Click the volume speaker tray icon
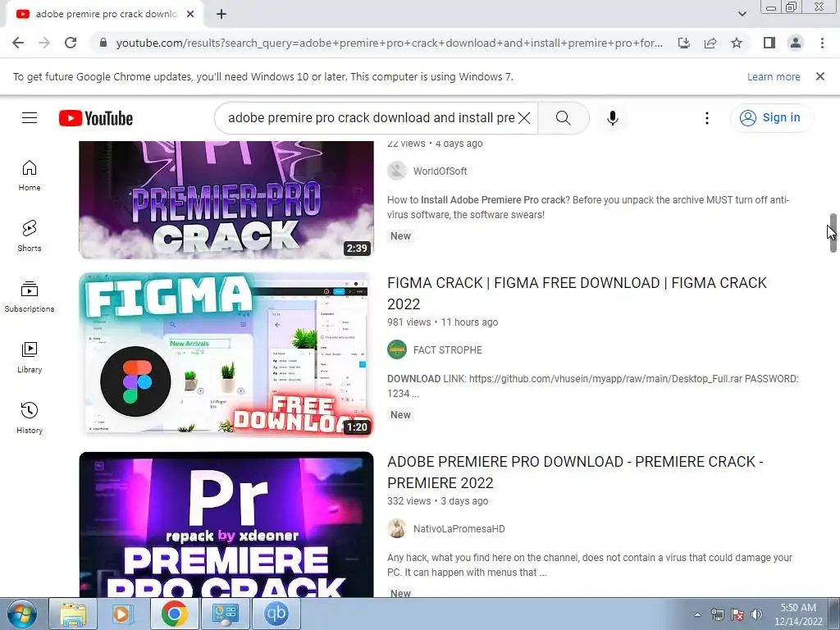 (756, 614)
